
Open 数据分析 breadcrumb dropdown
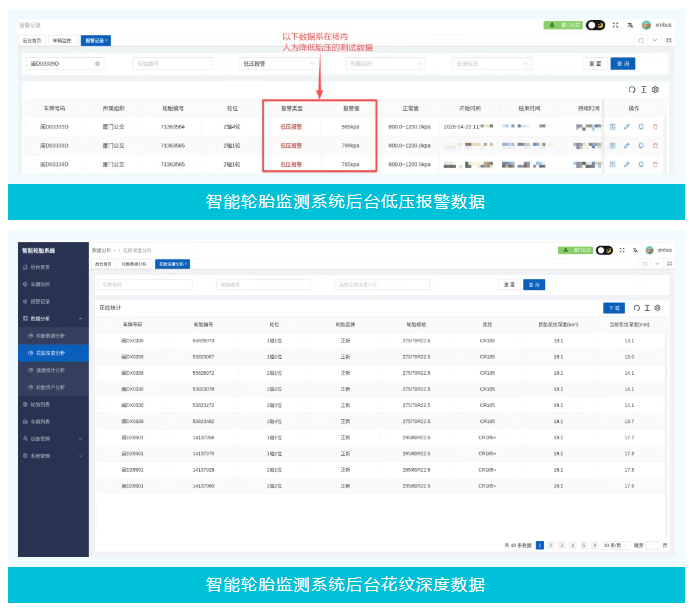click(x=104, y=250)
